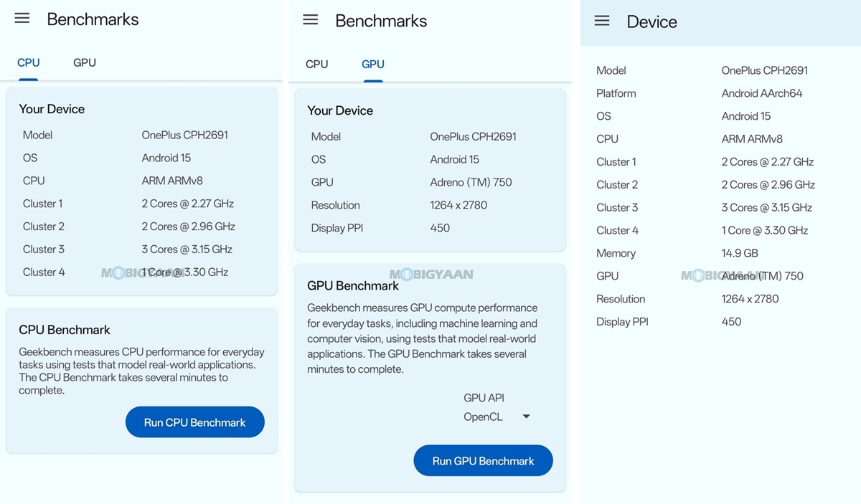This screenshot has width=861, height=504.
Task: Click the '14.9 GB' memory value
Action: tap(740, 253)
